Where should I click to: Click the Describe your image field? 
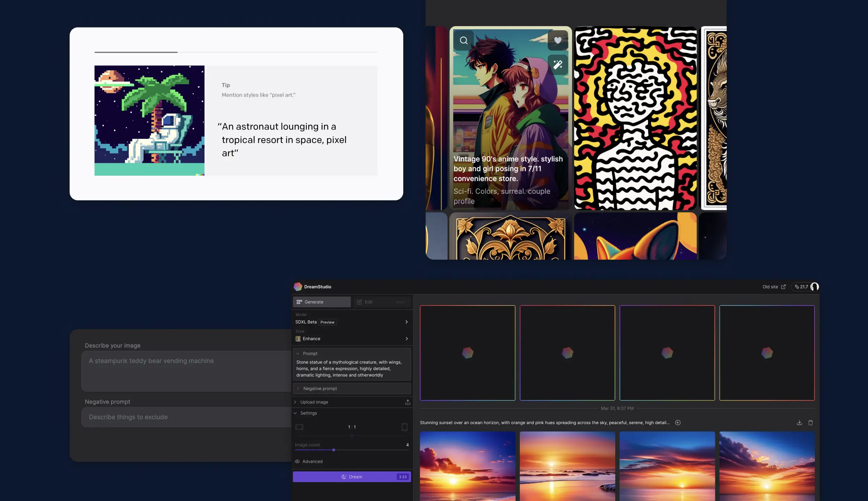186,371
